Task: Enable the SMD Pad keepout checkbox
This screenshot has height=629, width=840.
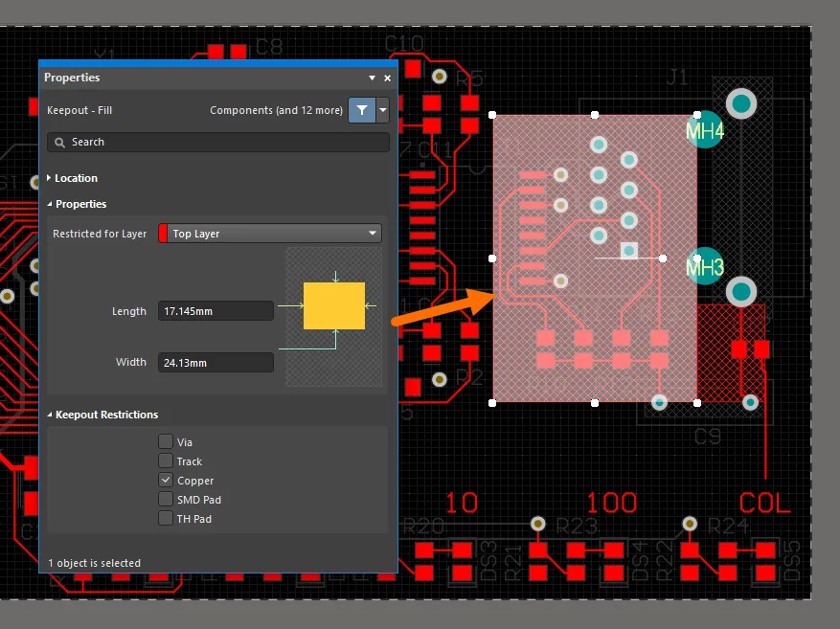Action: (x=166, y=500)
